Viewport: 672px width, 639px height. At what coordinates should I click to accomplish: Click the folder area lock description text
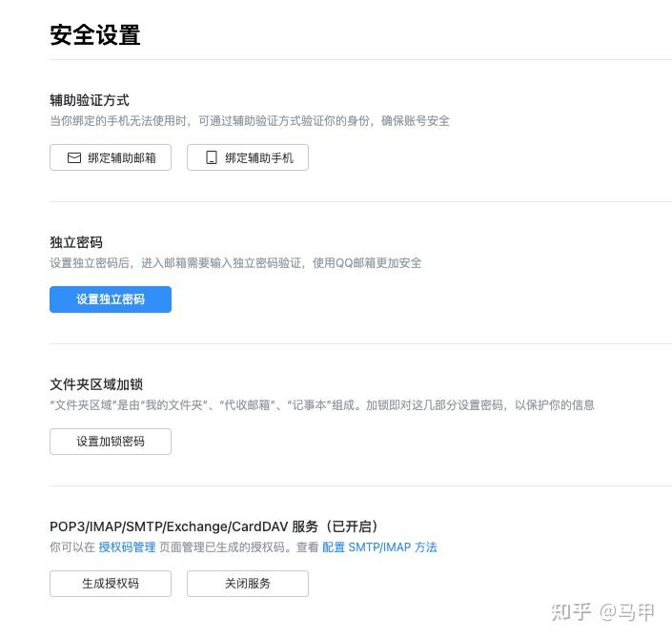tap(322, 404)
